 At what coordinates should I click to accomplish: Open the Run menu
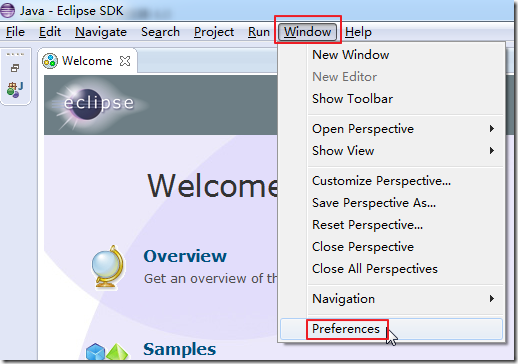(259, 32)
